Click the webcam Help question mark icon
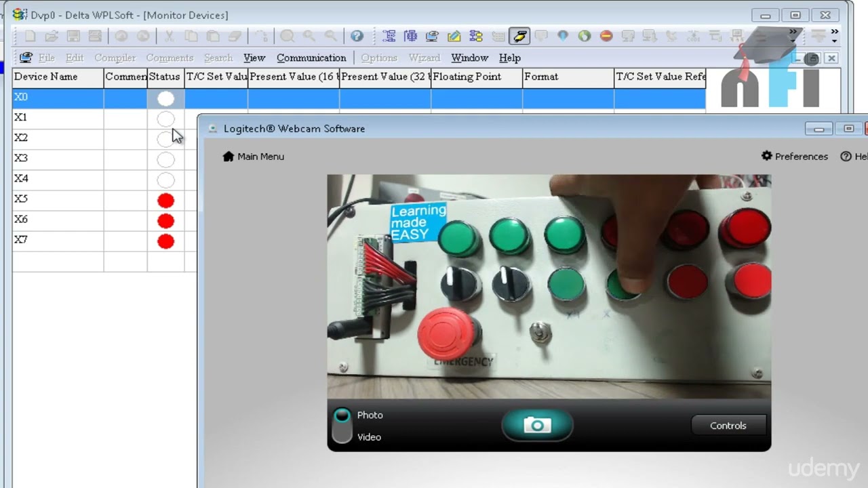868x488 pixels. [846, 157]
